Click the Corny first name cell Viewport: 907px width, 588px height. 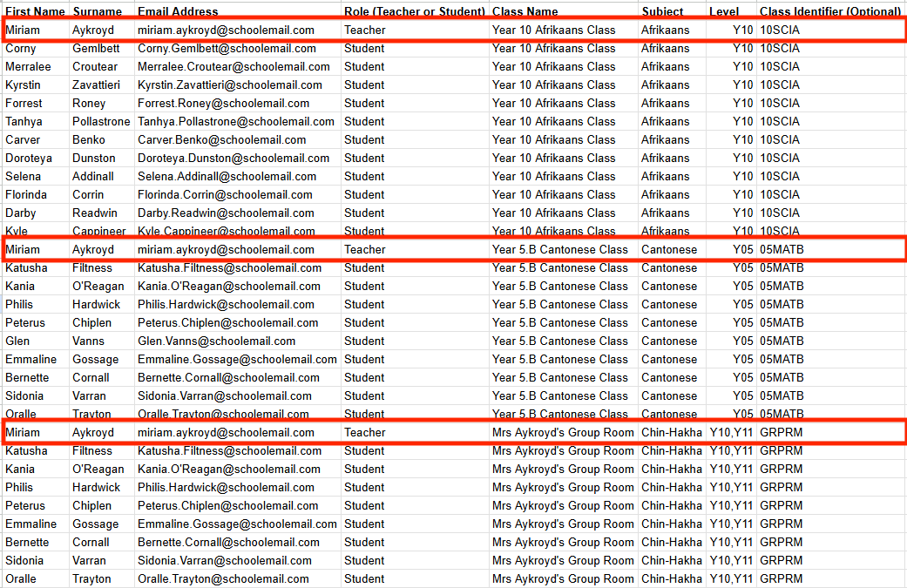click(35, 49)
